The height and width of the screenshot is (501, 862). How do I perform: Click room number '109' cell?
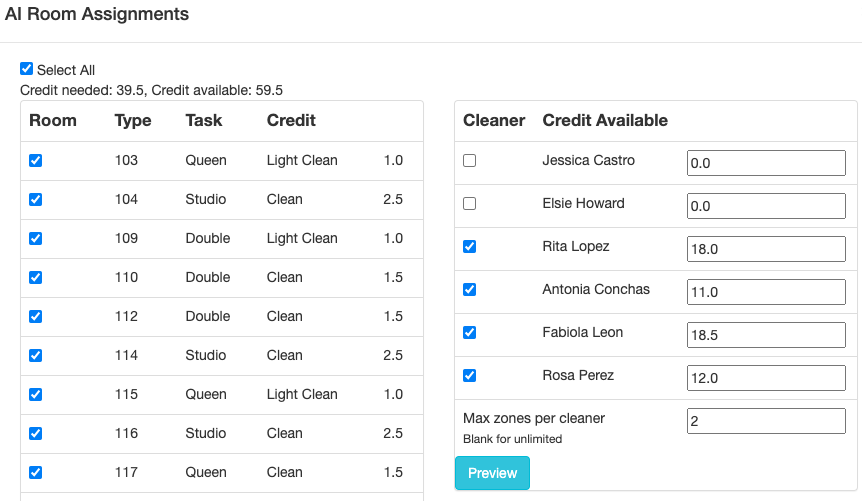coord(126,239)
